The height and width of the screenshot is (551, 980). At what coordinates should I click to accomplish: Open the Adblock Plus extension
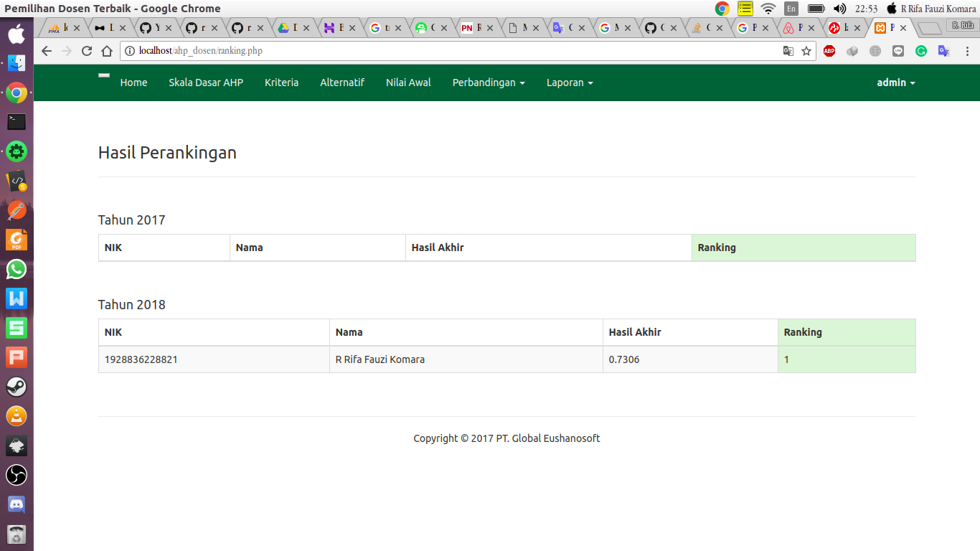point(829,51)
